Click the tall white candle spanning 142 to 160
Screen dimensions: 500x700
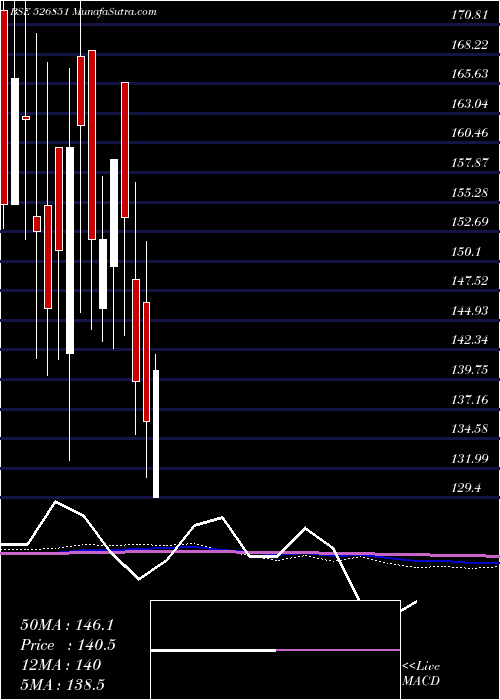pyautogui.click(x=70, y=250)
